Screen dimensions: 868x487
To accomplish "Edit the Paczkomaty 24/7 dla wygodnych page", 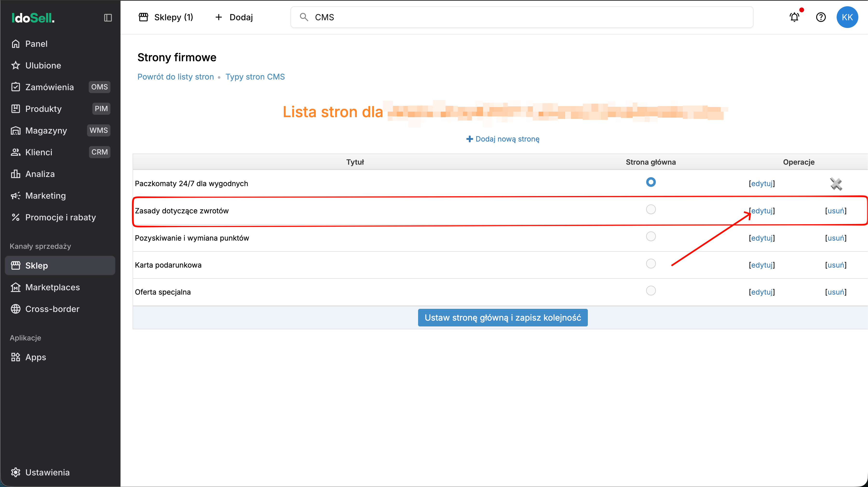I will click(762, 184).
